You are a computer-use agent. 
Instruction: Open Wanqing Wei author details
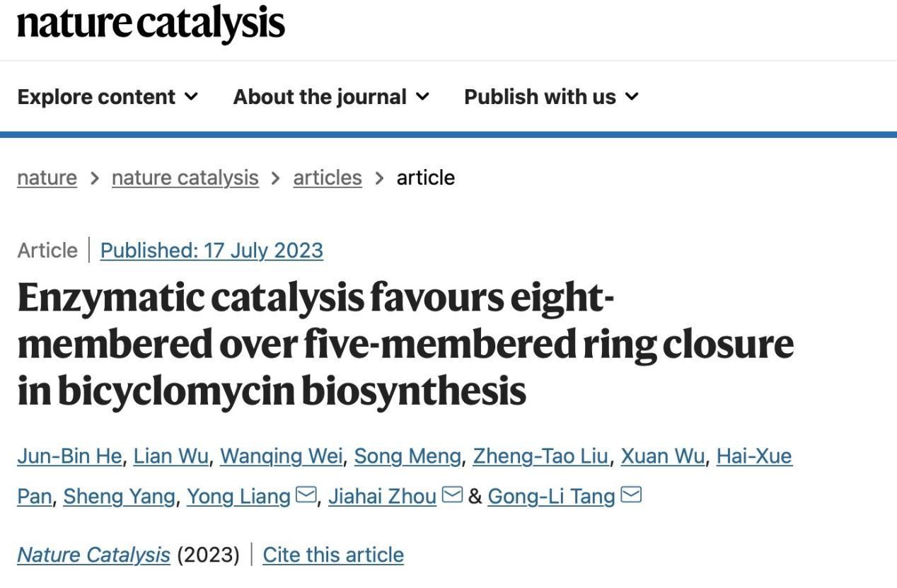(281, 456)
